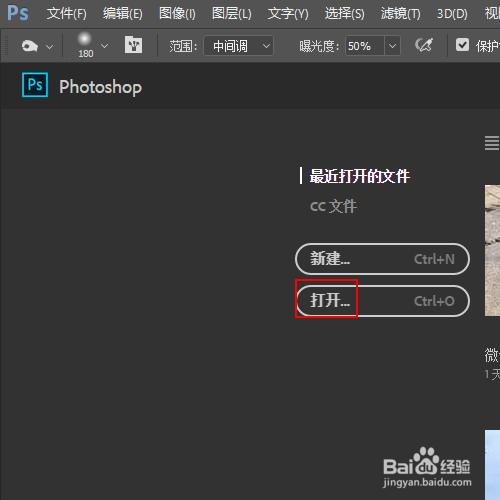Toggle the brush settings panel icon

pos(133,45)
